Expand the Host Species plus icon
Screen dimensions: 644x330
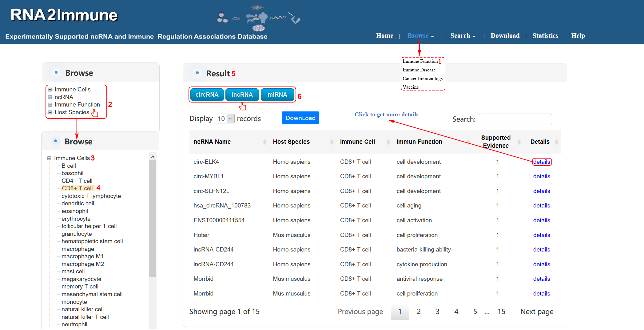(x=50, y=112)
